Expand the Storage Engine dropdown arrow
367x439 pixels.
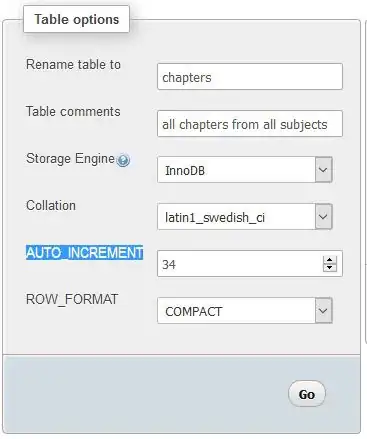[x=323, y=170]
